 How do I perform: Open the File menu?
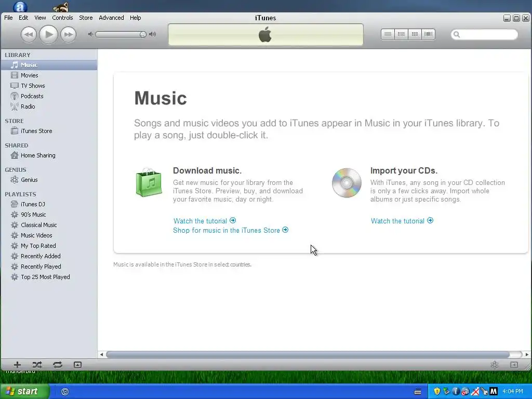coord(8,18)
